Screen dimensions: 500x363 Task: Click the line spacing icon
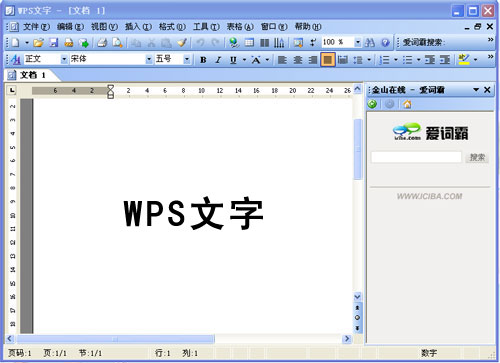tap(358, 60)
